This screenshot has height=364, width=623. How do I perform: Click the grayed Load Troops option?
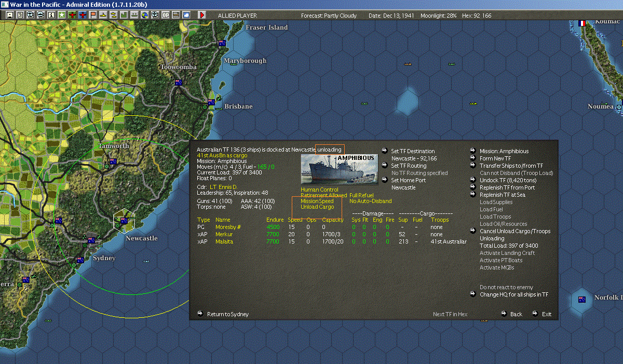(495, 217)
